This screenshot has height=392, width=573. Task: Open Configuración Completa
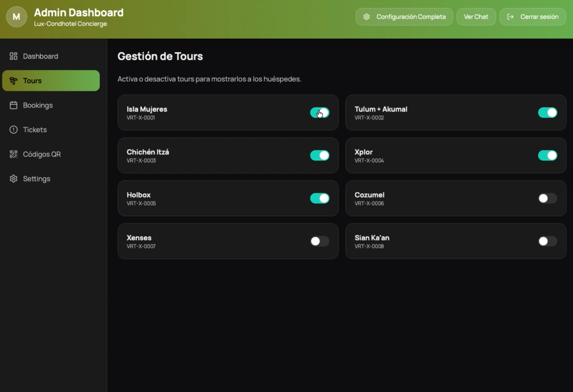tap(404, 17)
